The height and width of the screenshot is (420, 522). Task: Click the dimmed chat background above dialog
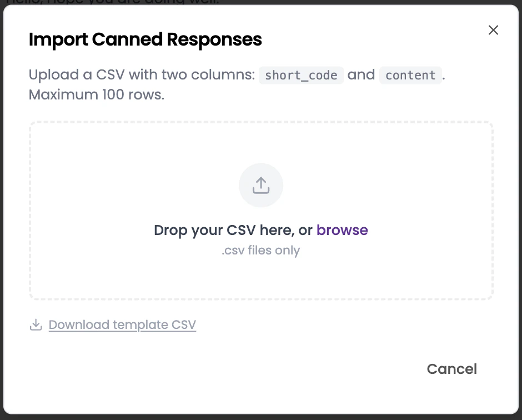261,3
